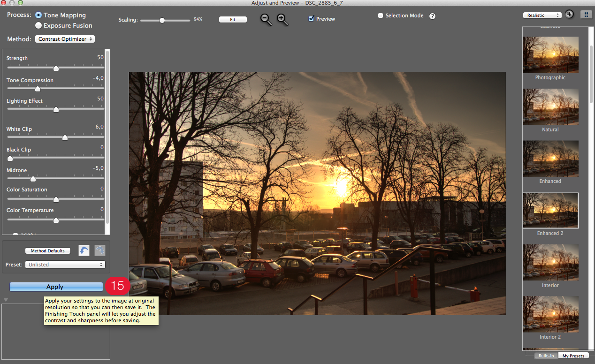The width and height of the screenshot is (595, 364).
Task: Open Selection Mode help question mark
Action: coord(432,16)
